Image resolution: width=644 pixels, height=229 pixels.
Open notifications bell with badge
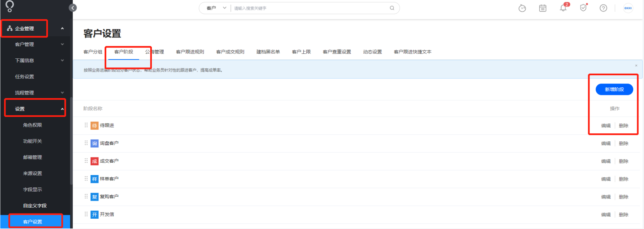[563, 8]
